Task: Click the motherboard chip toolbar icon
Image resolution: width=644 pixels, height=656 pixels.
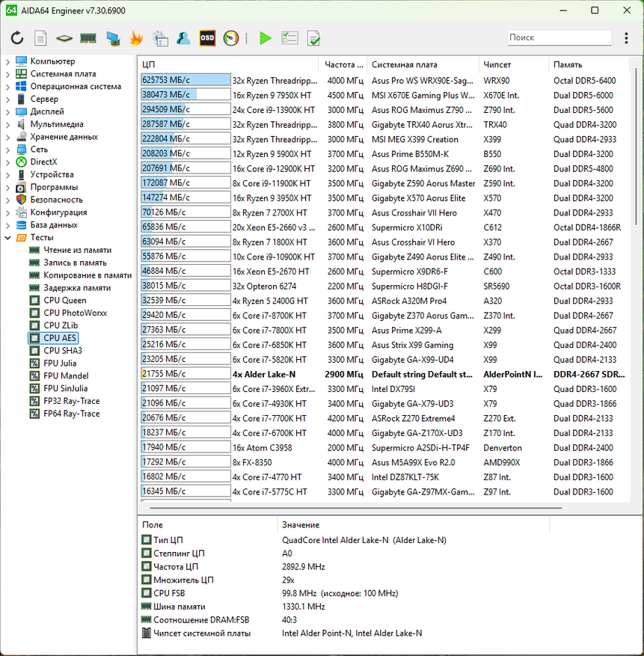Action: point(64,38)
